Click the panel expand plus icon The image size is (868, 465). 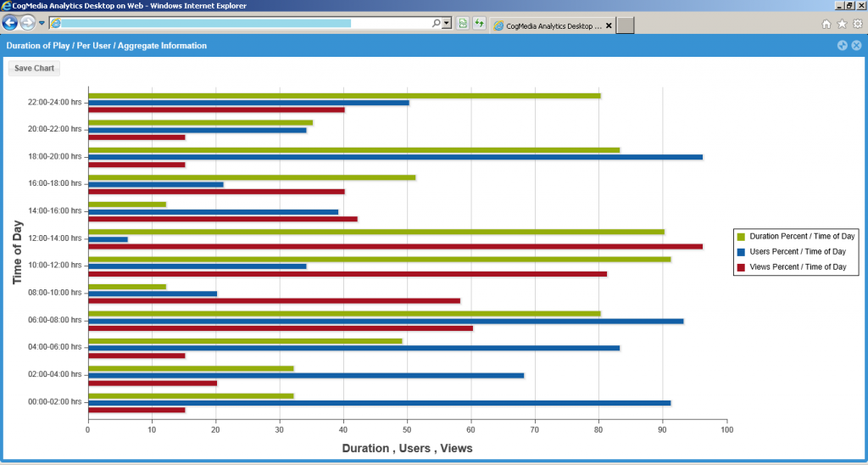842,46
